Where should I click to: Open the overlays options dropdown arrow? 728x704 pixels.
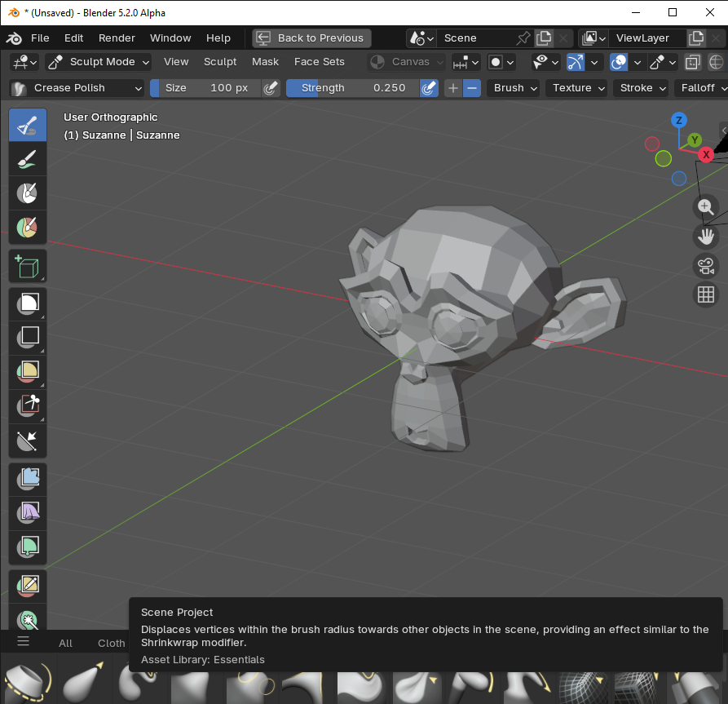tap(638, 62)
